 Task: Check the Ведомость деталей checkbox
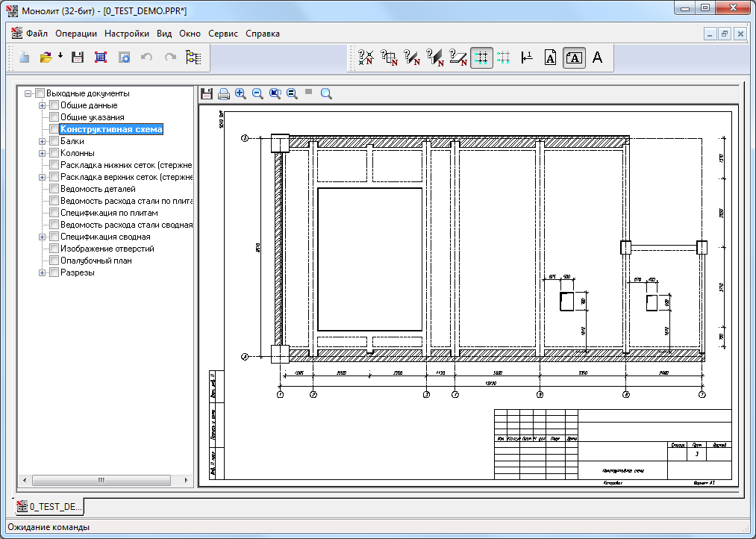[x=54, y=189]
